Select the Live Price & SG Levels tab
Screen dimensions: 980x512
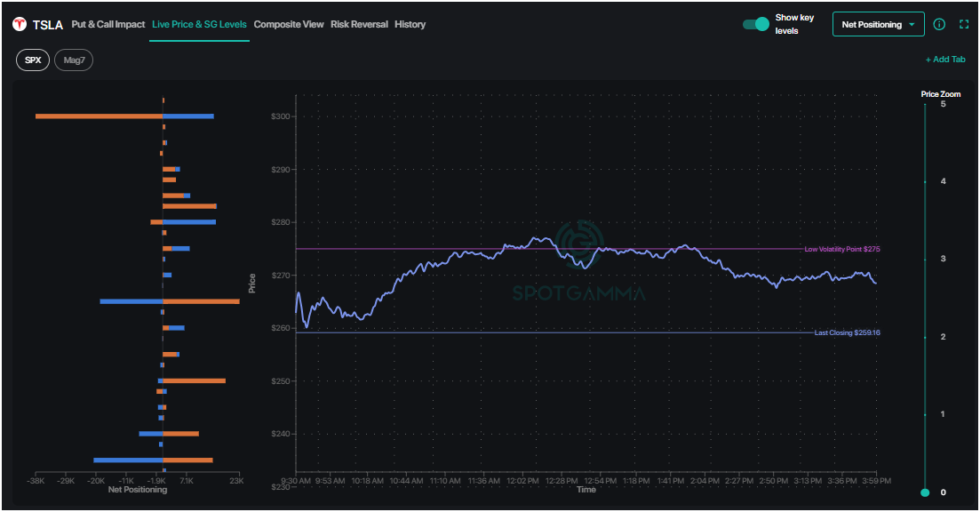pyautogui.click(x=199, y=24)
